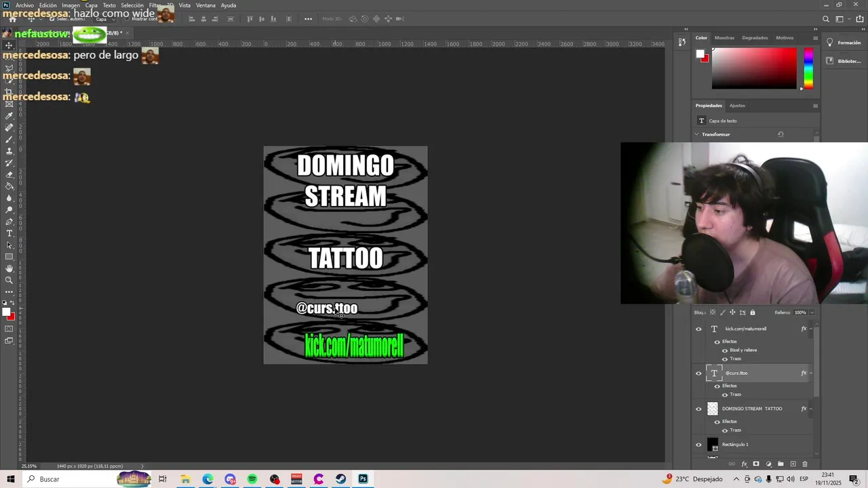This screenshot has height=488, width=868.
Task: Change screen mode icon in toolbar
Action: point(9,341)
